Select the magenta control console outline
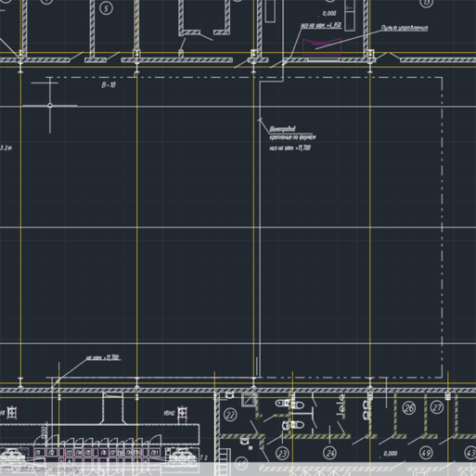Viewport: 476px width, 476px height. click(x=322, y=47)
